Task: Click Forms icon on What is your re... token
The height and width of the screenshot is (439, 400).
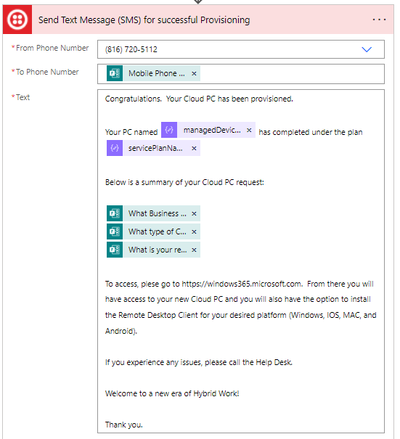Action: pyautogui.click(x=115, y=250)
